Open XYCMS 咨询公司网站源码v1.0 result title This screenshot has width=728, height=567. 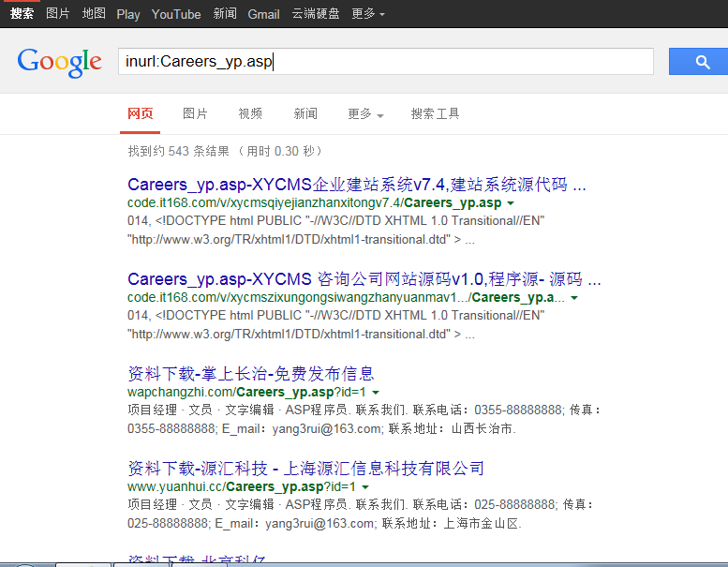[x=364, y=279]
